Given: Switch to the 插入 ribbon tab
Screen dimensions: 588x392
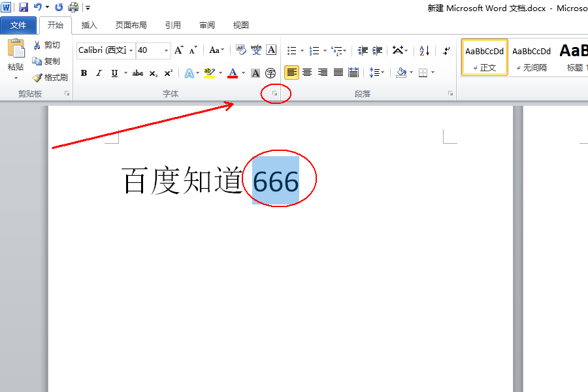Looking at the screenshot, I should tap(88, 25).
